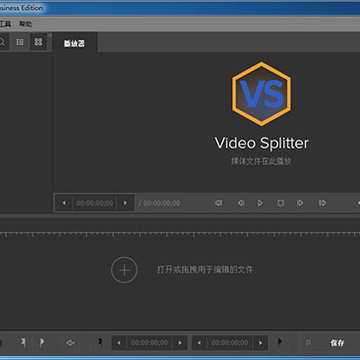Click the 保存 save button

pyautogui.click(x=337, y=343)
